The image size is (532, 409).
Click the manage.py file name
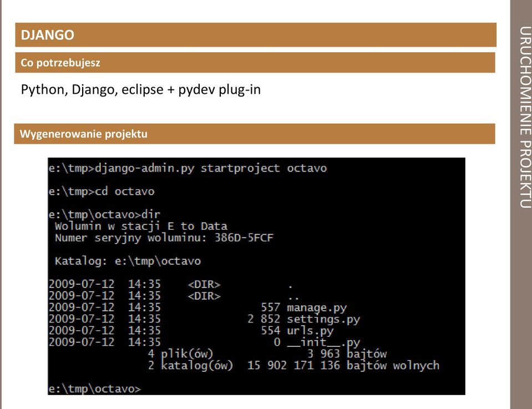click(317, 308)
